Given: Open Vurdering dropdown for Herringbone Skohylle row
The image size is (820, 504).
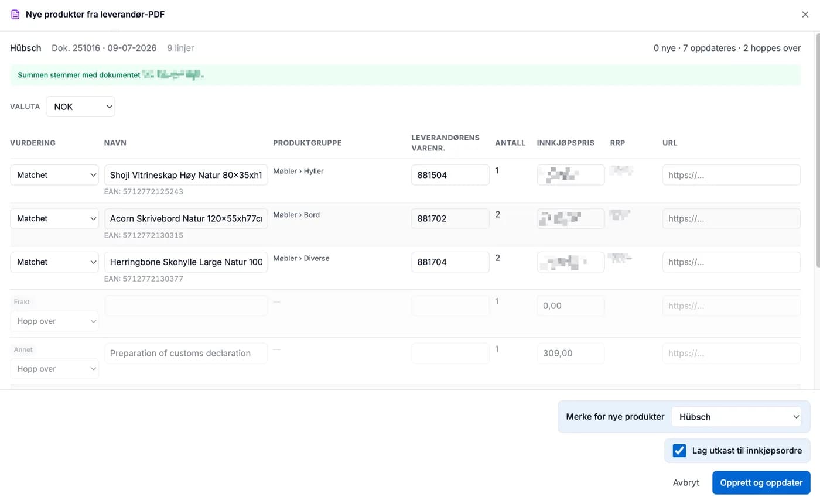Looking at the screenshot, I should coord(54,262).
